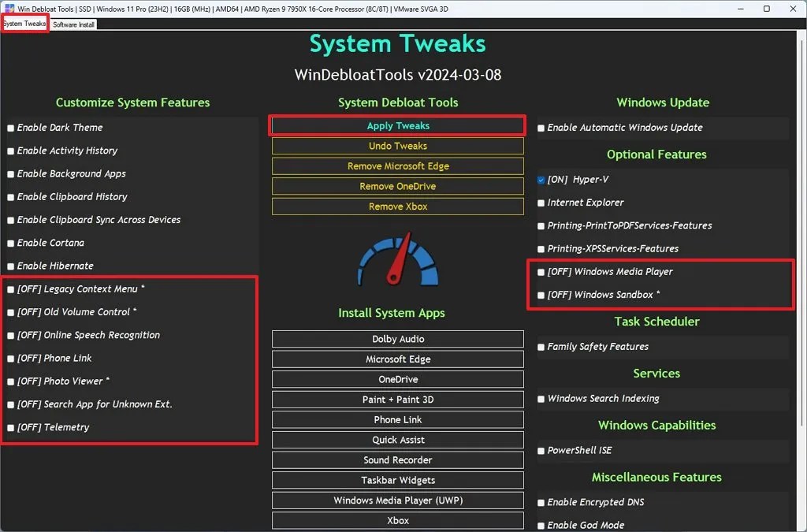The height and width of the screenshot is (532, 807).
Task: Switch to the Software Install tab
Action: coord(73,24)
